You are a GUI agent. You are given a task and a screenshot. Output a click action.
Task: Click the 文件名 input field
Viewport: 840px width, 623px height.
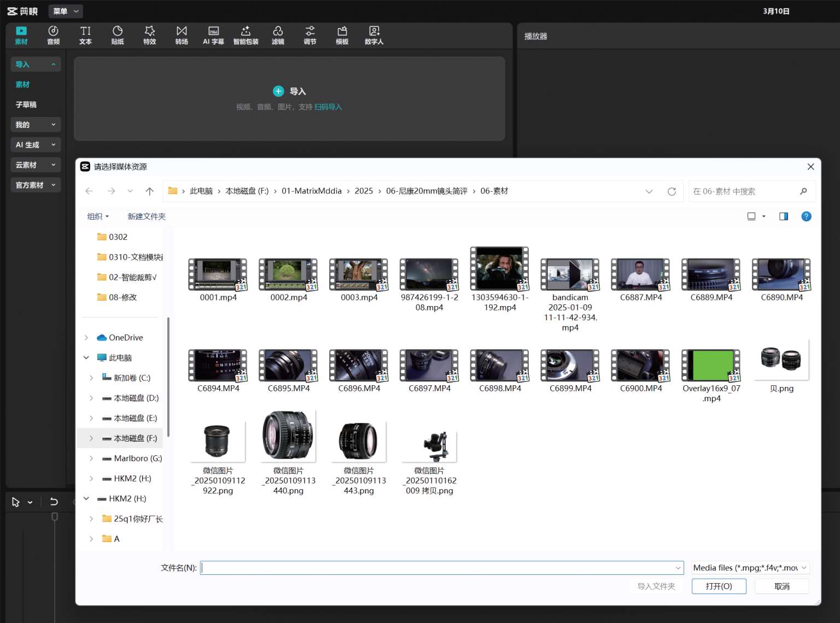click(x=437, y=568)
